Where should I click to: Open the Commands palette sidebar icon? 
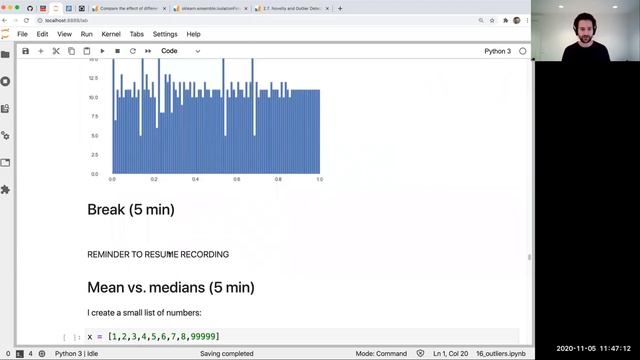[5, 109]
